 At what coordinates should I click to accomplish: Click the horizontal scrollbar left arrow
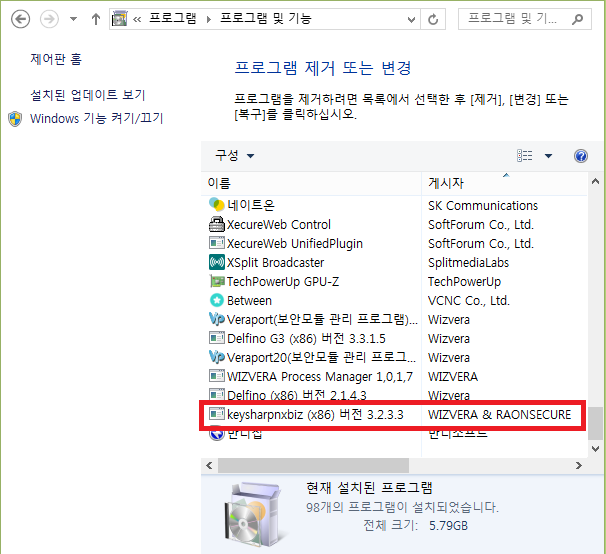pos(209,465)
